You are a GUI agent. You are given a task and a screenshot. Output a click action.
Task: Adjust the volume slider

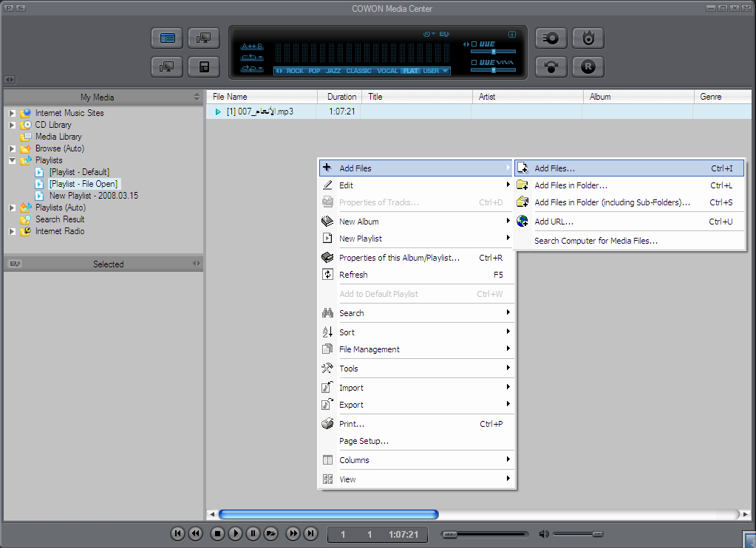(578, 534)
